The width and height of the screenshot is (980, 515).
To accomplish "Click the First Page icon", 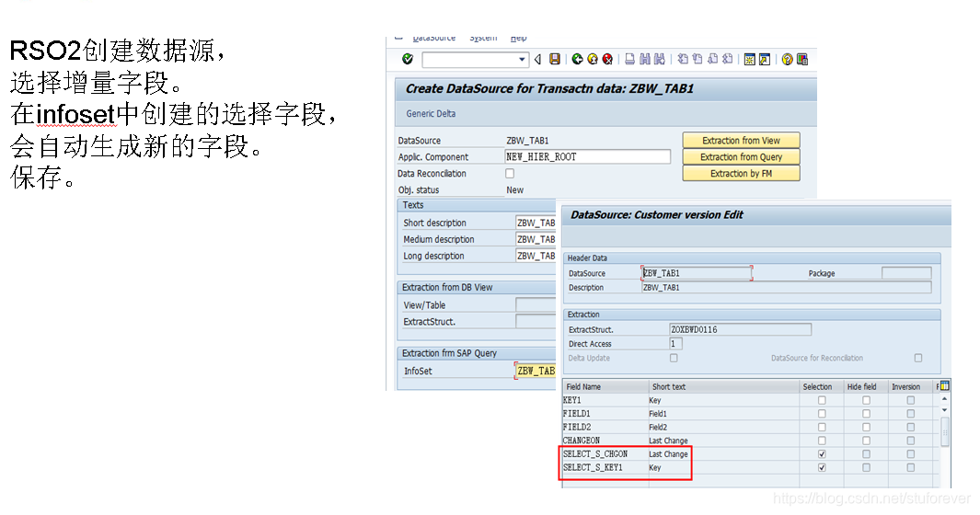I will click(683, 59).
